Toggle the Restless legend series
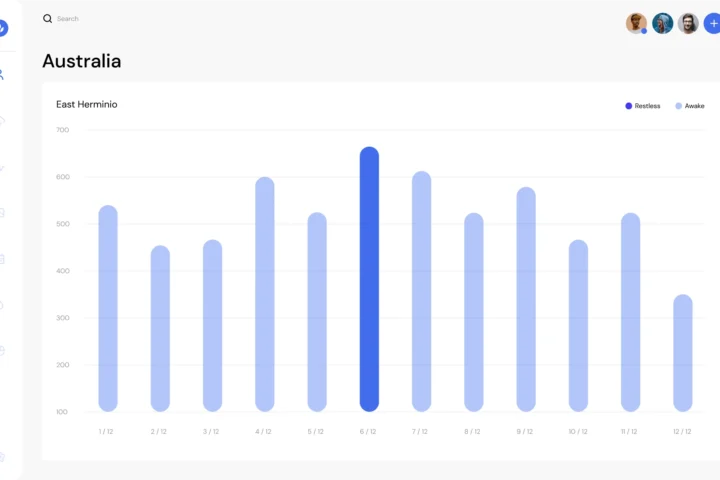720x480 pixels. click(647, 106)
